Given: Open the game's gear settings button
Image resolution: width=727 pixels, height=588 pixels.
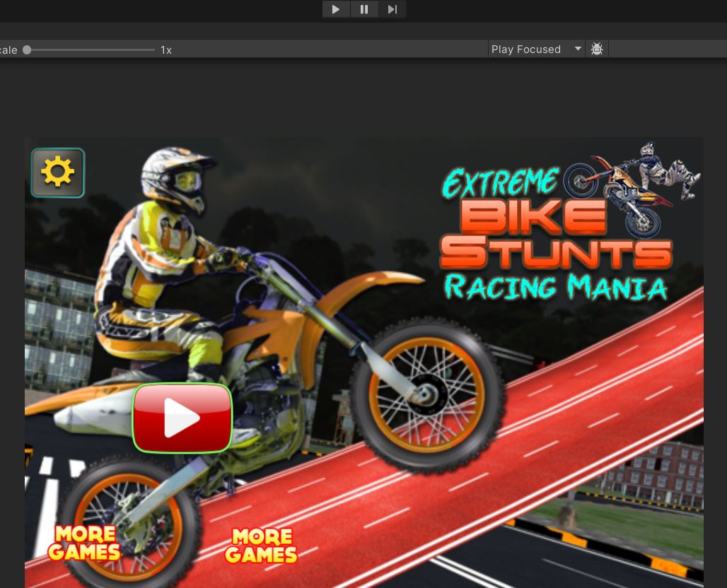Looking at the screenshot, I should tap(57, 172).
